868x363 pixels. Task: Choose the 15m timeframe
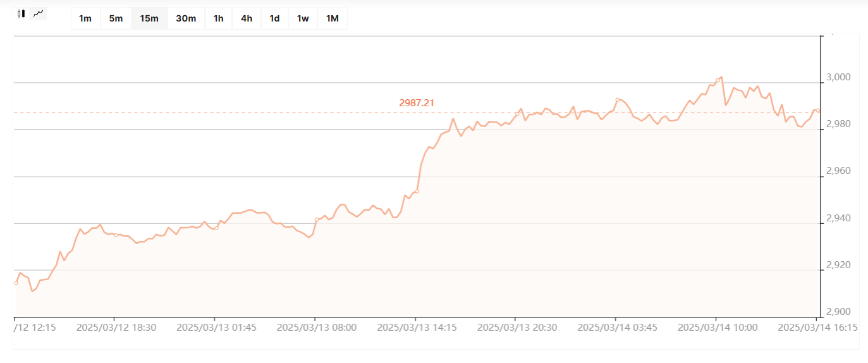[149, 18]
